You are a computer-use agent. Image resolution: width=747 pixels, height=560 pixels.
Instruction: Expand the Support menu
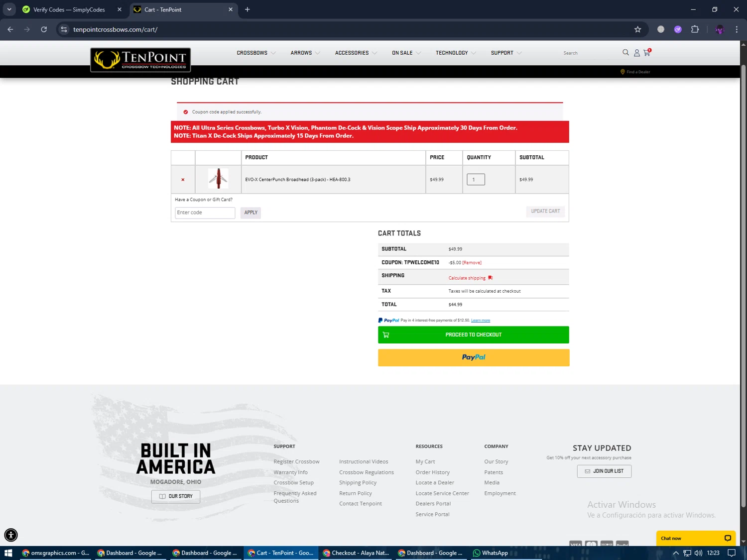506,53
